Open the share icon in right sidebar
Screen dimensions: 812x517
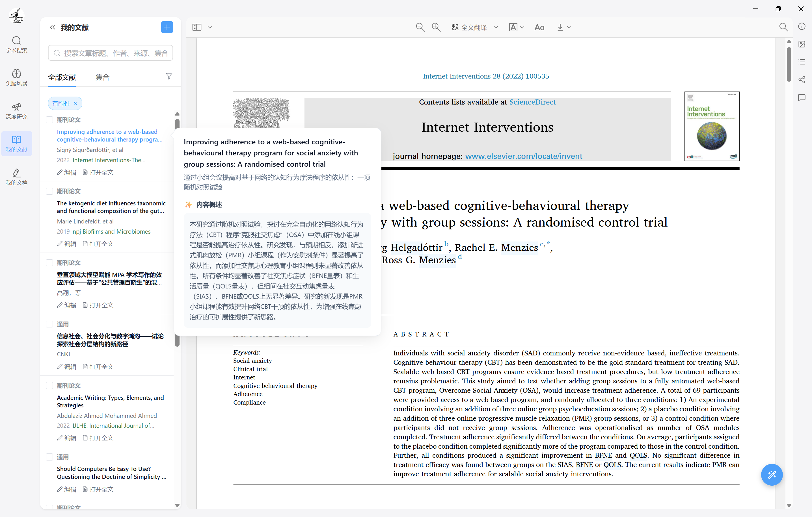pos(802,80)
